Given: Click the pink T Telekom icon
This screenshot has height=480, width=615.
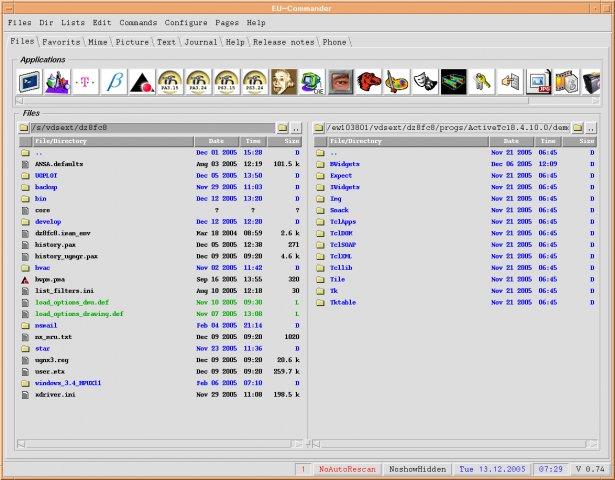Looking at the screenshot, I should coord(84,82).
